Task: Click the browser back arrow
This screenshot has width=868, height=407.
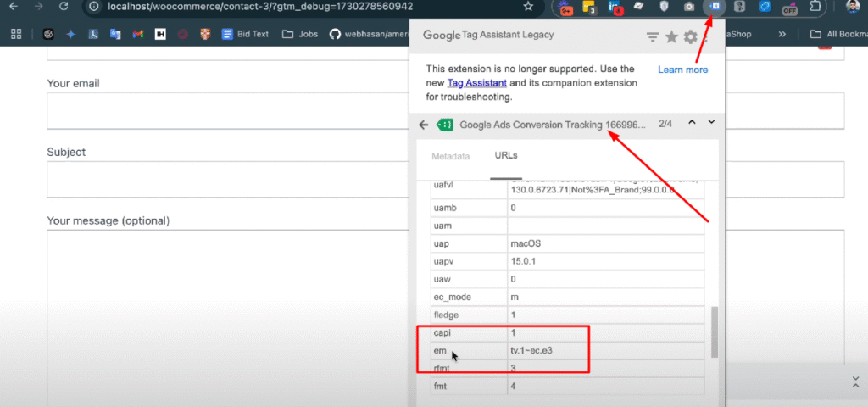Action: tap(15, 7)
